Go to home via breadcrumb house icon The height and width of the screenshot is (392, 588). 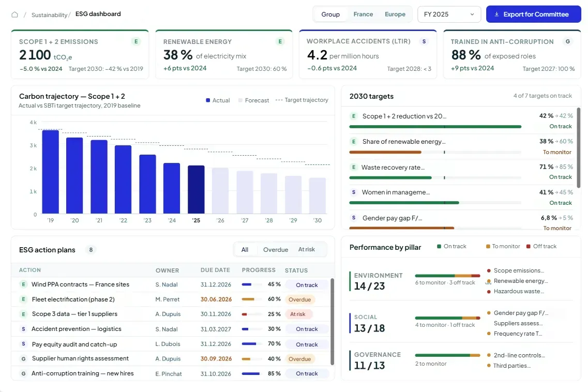(14, 14)
